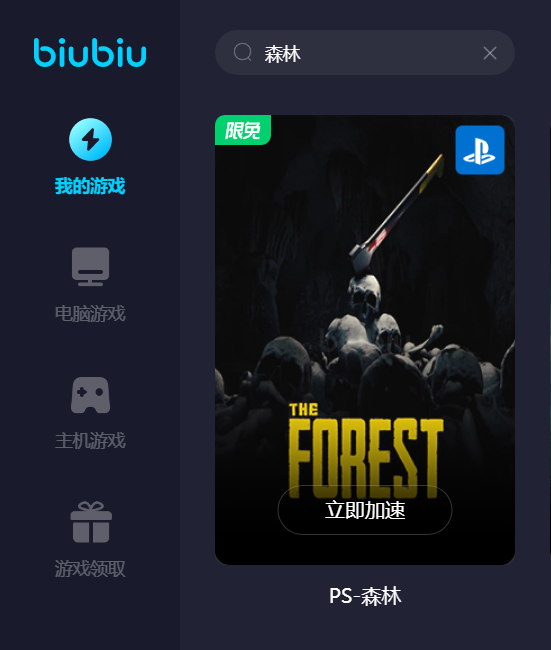Clear the search text with the X

(490, 53)
